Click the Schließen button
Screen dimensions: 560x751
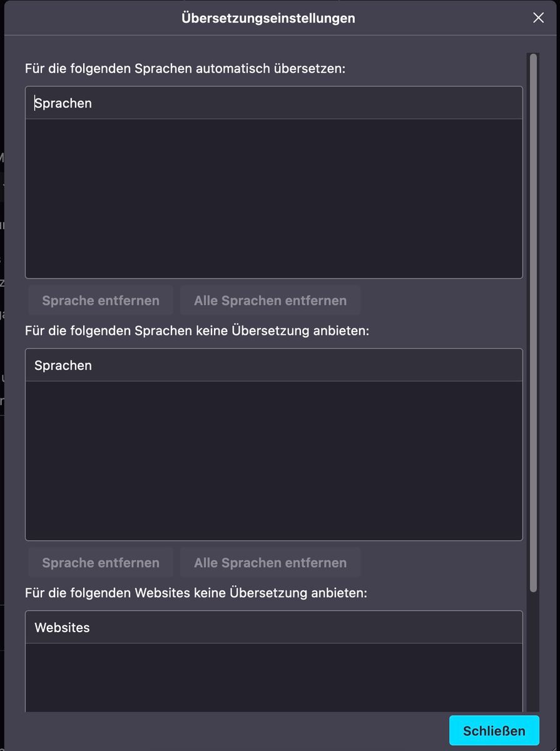coord(494,730)
